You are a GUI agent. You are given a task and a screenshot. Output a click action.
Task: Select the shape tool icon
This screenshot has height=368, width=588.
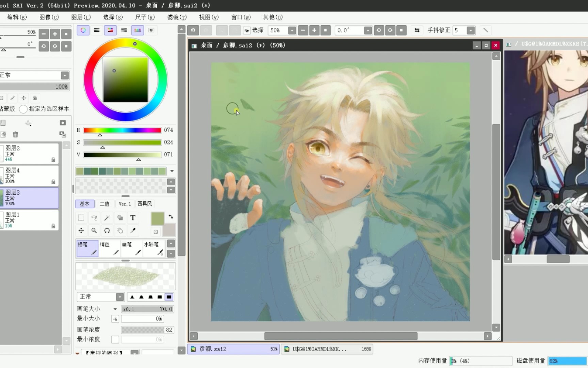click(x=120, y=218)
